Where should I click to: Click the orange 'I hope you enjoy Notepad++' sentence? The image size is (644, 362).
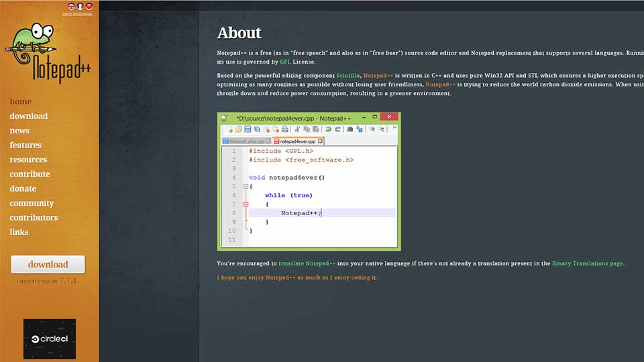click(297, 278)
